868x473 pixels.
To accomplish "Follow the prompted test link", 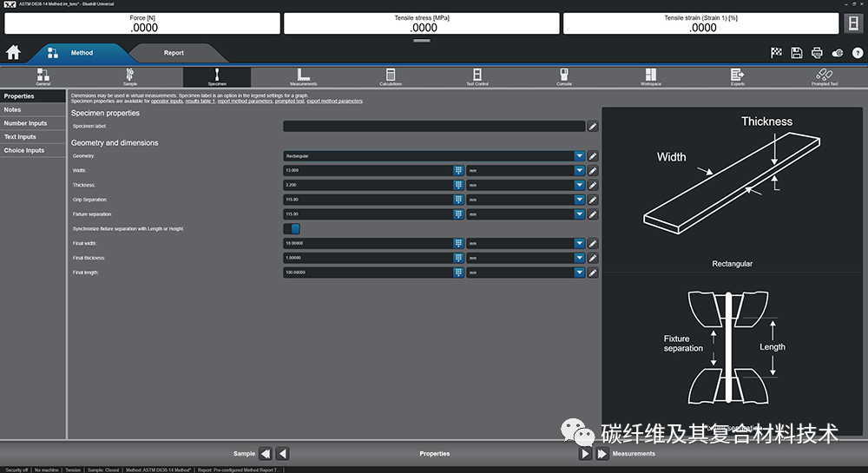I will click(x=290, y=102).
